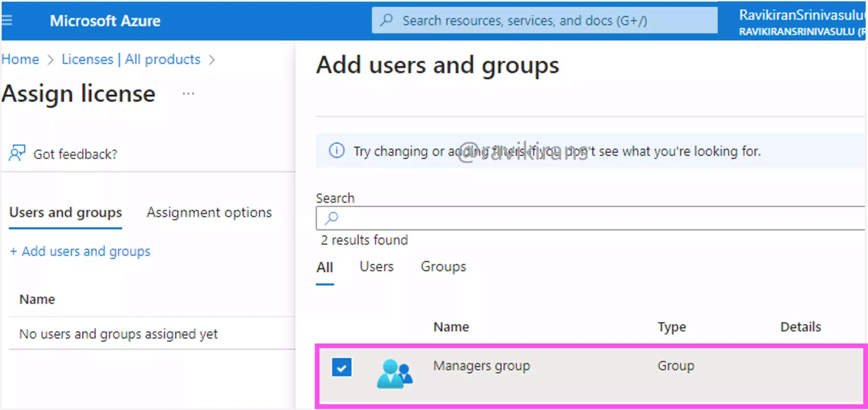Select the '2 results found' text

tap(364, 240)
